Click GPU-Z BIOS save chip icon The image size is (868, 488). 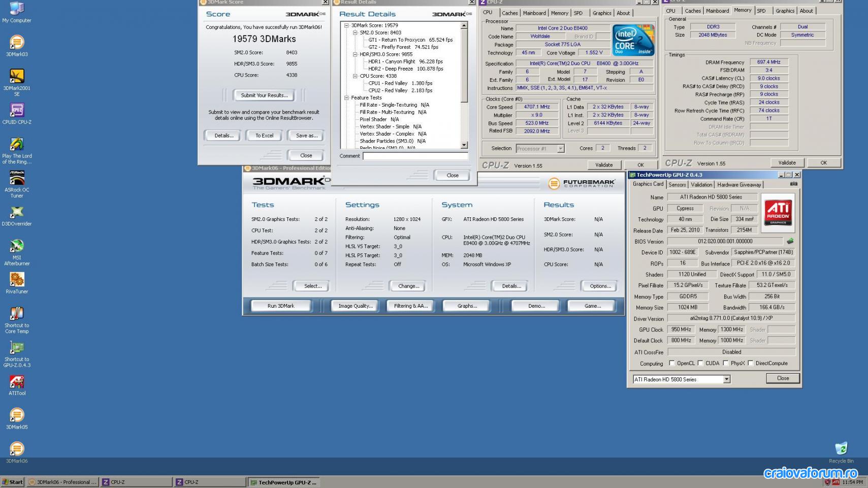click(x=790, y=241)
